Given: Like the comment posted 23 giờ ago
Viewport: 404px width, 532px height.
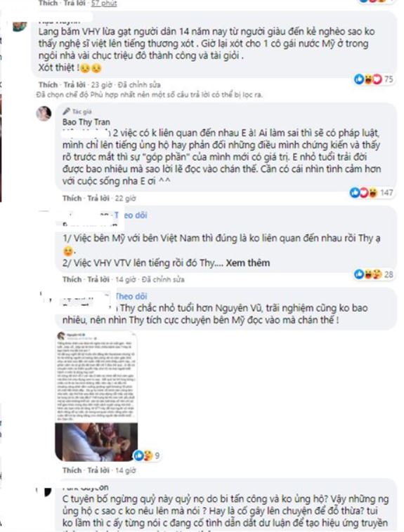Looking at the screenshot, I should point(48,84).
